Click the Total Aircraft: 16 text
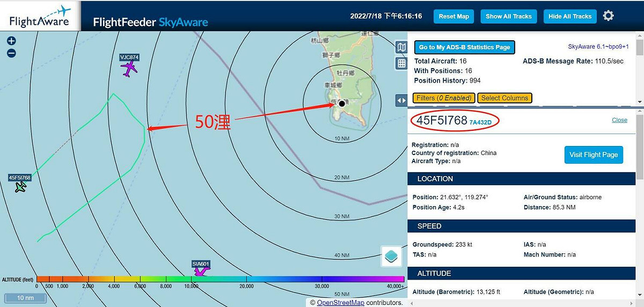The height and width of the screenshot is (307, 644). pyautogui.click(x=440, y=61)
